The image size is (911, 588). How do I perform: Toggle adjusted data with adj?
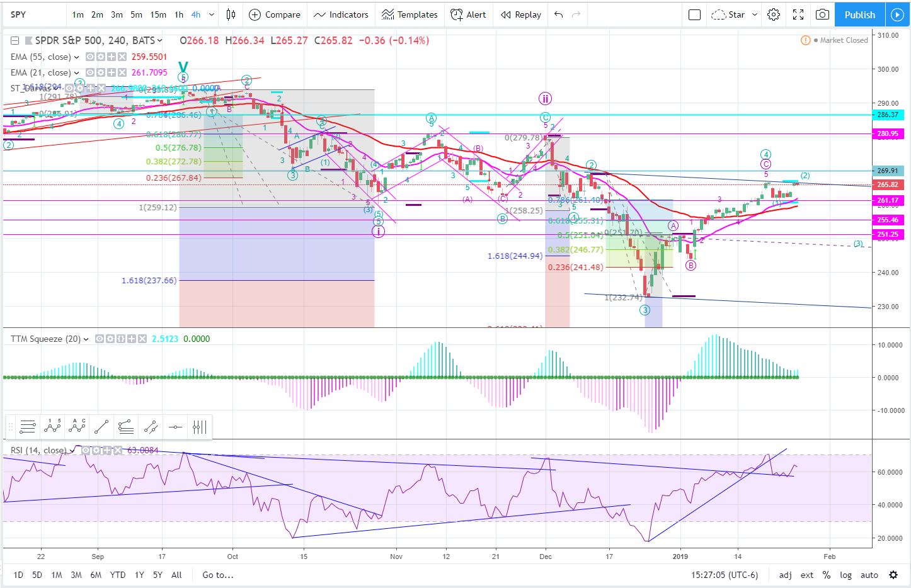click(785, 575)
